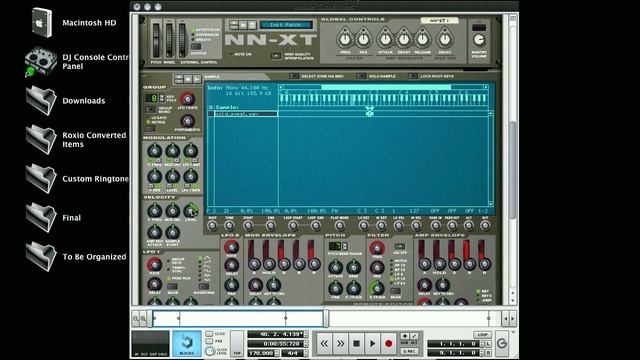Arm the red Record button
This screenshot has height=360, width=640.
point(388,344)
